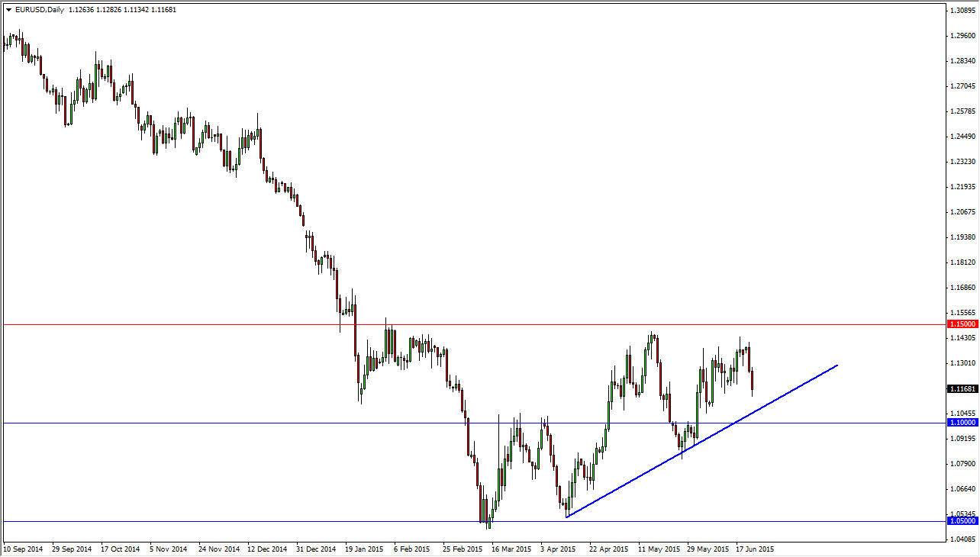This screenshot has height=557, width=980.
Task: Expand the EURUSD,Daily chart dropdown triangle
Action: [x=10, y=9]
